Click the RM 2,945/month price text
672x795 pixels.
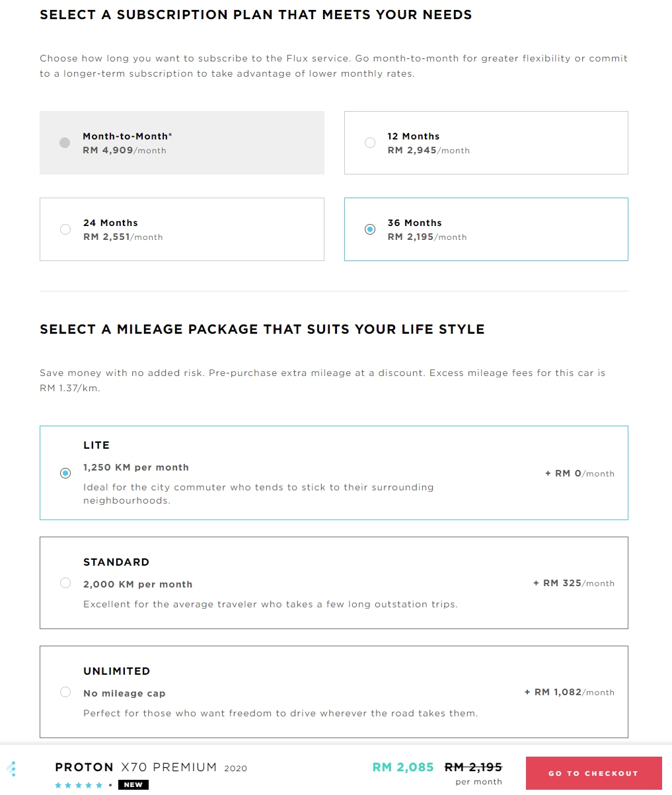click(428, 151)
